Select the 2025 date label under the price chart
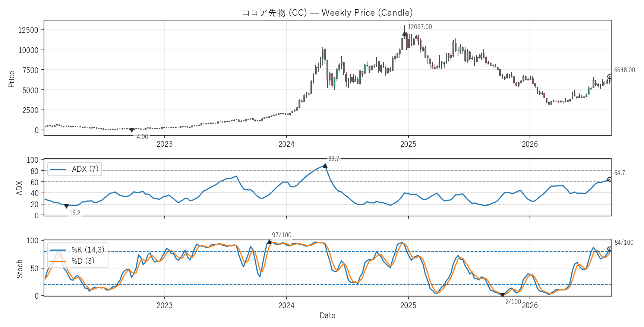644x327 pixels. click(x=408, y=144)
